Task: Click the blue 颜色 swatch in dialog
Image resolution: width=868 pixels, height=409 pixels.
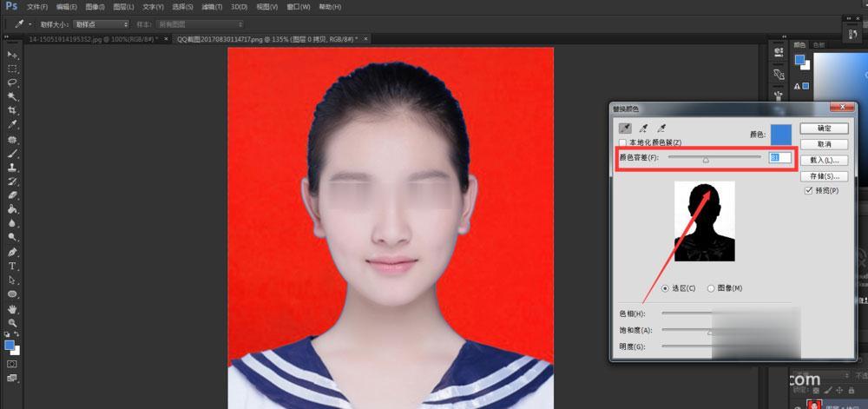Action: click(x=781, y=135)
